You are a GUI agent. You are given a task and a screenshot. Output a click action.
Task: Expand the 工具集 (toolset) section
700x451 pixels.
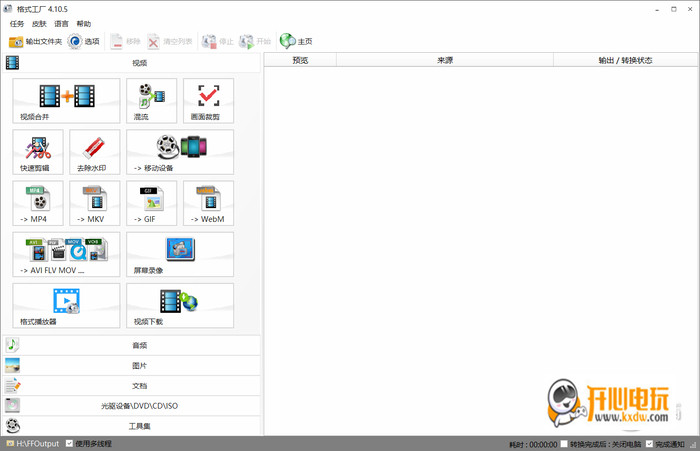coord(139,426)
